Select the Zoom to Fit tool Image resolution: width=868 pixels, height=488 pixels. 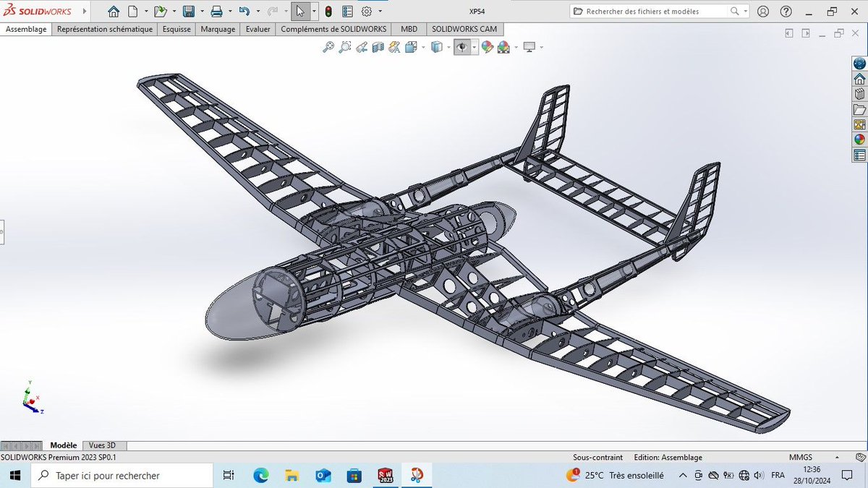pyautogui.click(x=329, y=47)
